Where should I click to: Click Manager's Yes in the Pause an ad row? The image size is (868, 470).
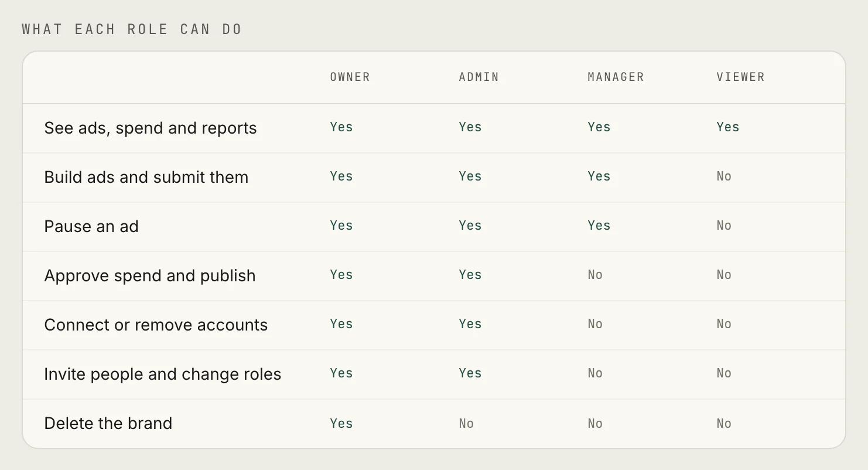[599, 226]
